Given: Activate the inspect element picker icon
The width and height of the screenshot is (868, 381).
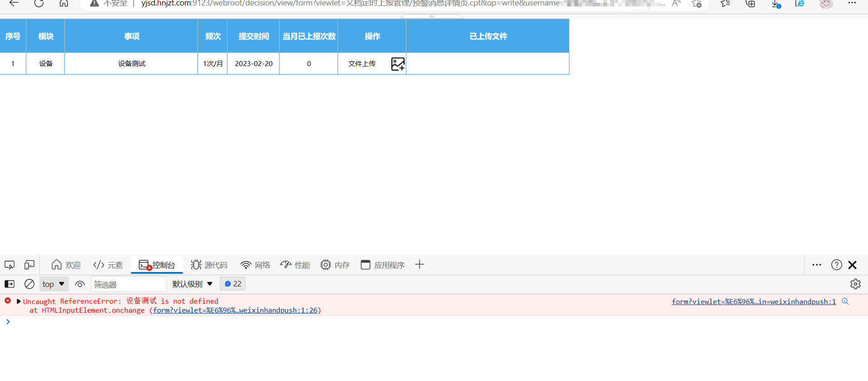Looking at the screenshot, I should (10, 265).
